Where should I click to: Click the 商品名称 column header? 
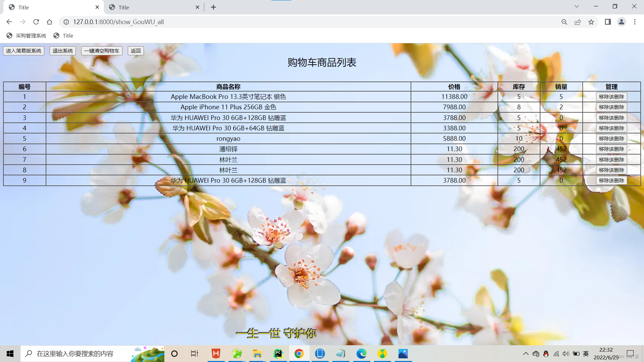coord(228,87)
